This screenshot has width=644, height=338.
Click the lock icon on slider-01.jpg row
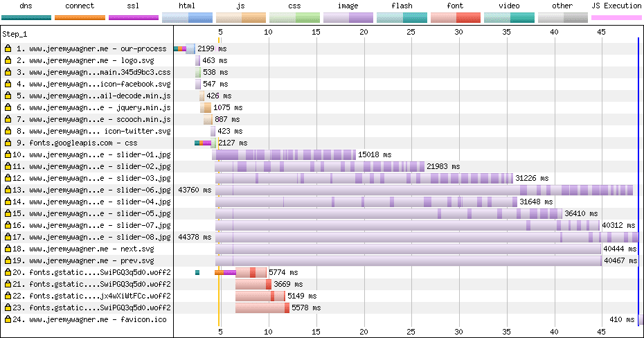(8, 155)
